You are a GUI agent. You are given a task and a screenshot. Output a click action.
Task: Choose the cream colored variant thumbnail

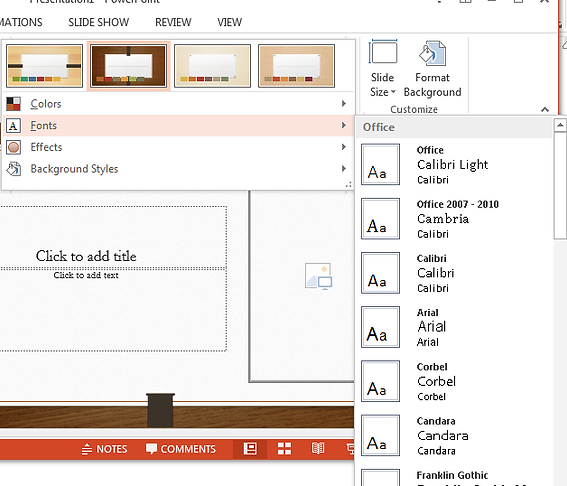(212, 66)
